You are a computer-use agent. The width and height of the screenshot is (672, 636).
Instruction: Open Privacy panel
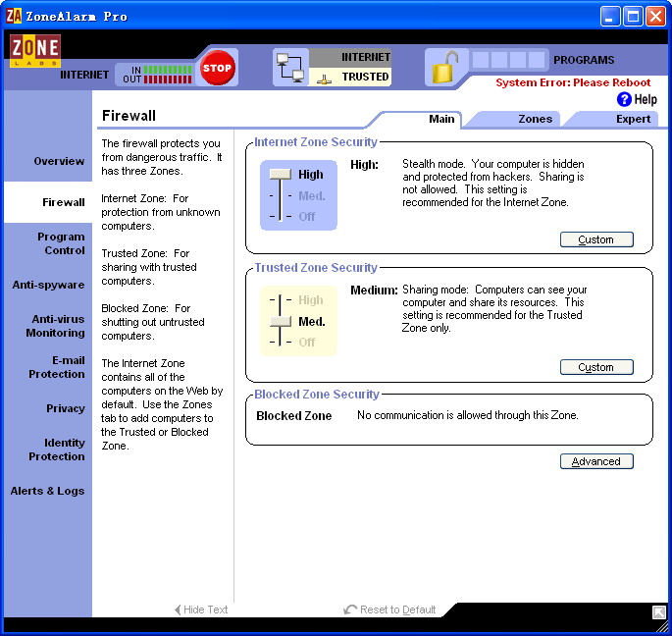point(66,408)
